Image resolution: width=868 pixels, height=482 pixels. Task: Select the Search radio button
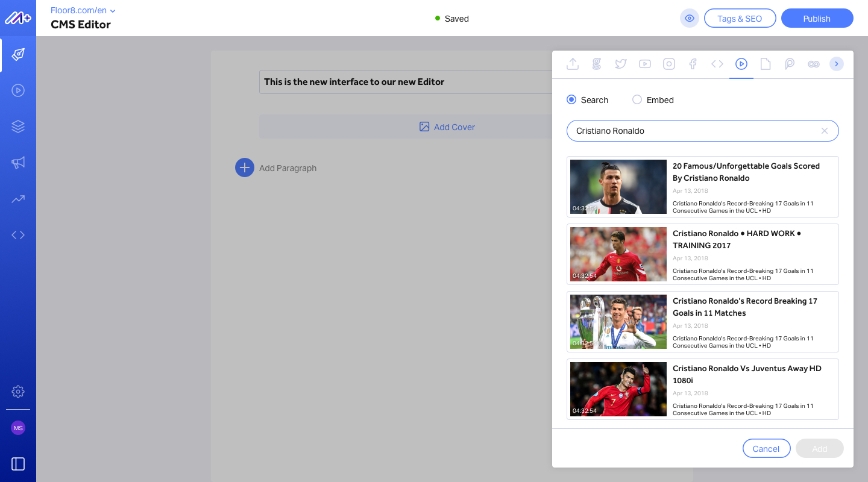[x=571, y=99]
